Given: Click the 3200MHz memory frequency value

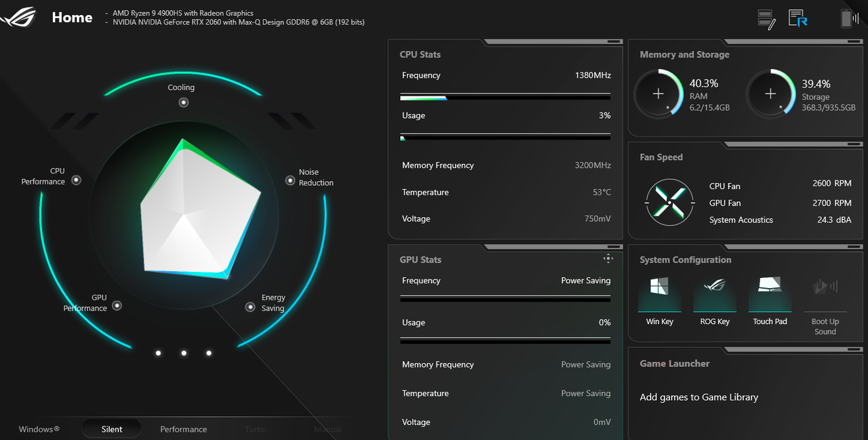Looking at the screenshot, I should 593,165.
